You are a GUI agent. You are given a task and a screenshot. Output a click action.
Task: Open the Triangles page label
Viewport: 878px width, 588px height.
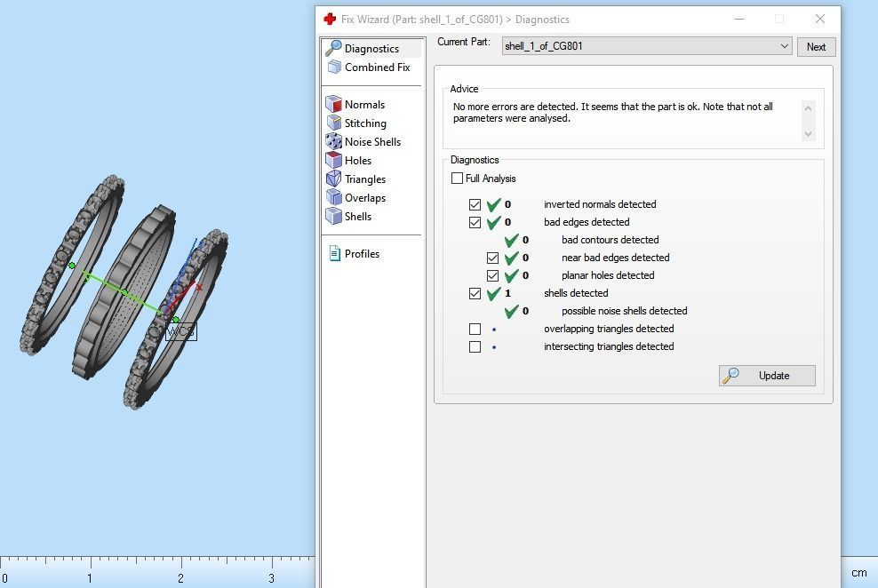pyautogui.click(x=365, y=179)
